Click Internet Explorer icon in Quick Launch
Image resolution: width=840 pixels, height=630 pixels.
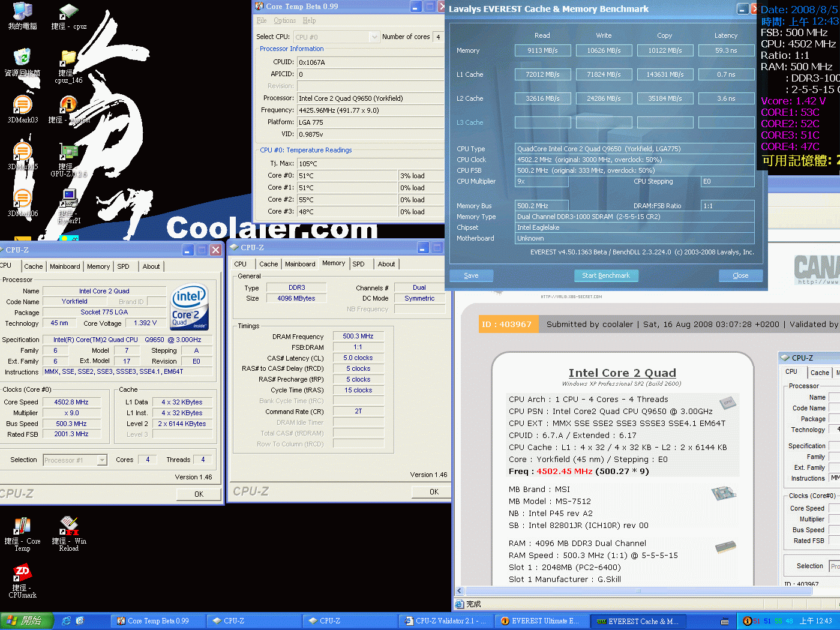(67, 621)
